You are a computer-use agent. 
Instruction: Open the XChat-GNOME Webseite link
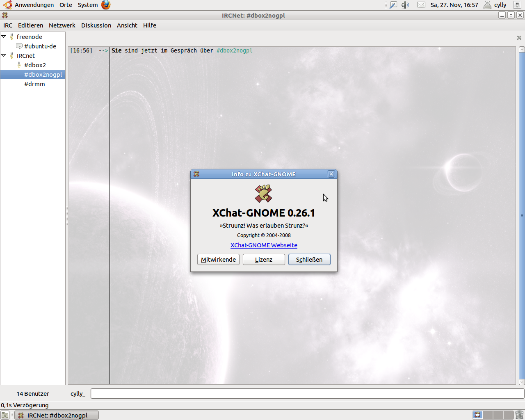coord(264,245)
